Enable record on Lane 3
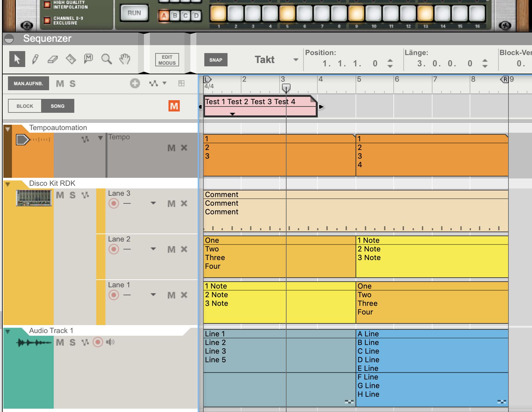This screenshot has width=532, height=412. click(114, 203)
